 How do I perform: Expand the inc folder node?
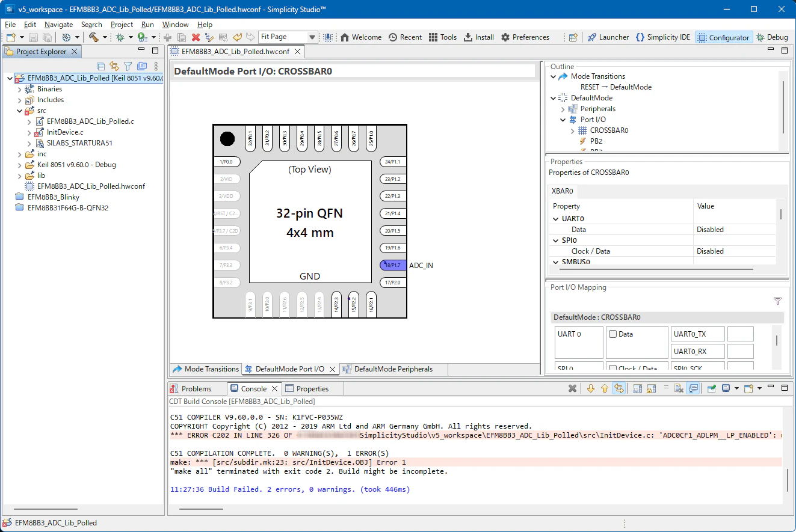(x=19, y=154)
